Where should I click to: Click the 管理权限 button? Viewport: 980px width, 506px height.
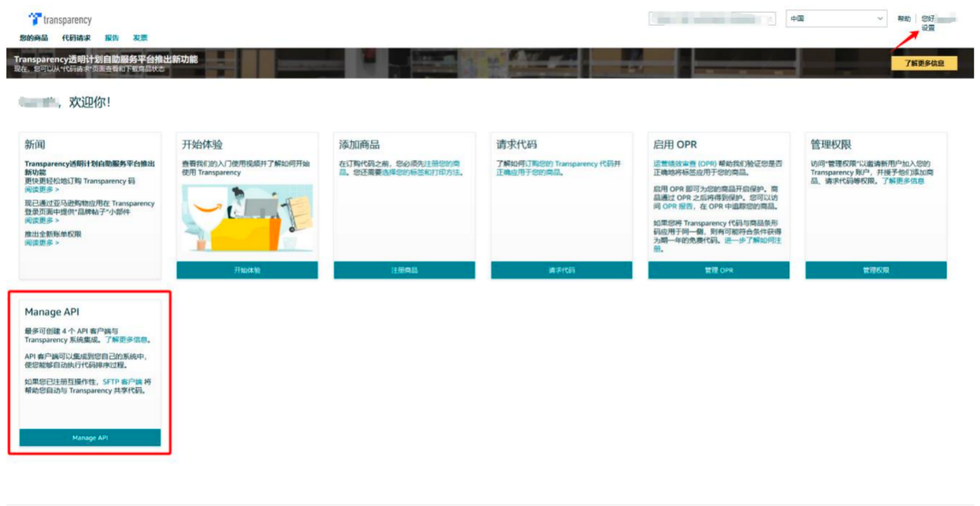tap(876, 270)
